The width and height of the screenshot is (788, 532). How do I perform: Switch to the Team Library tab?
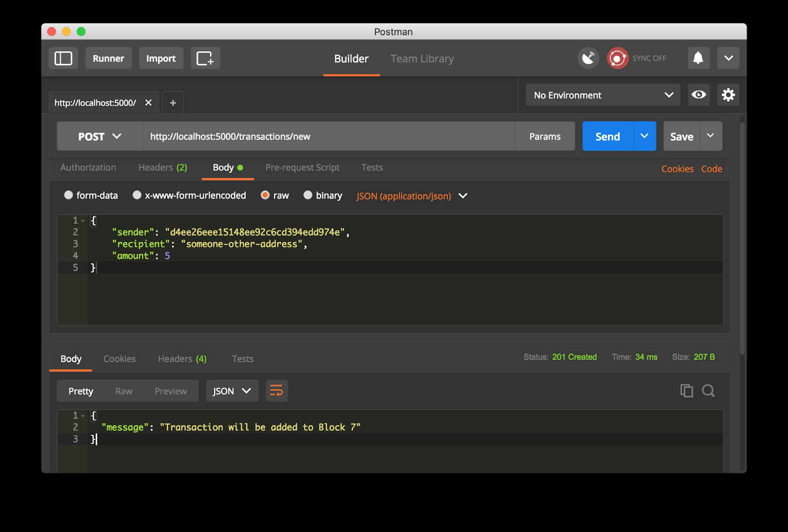coord(422,59)
